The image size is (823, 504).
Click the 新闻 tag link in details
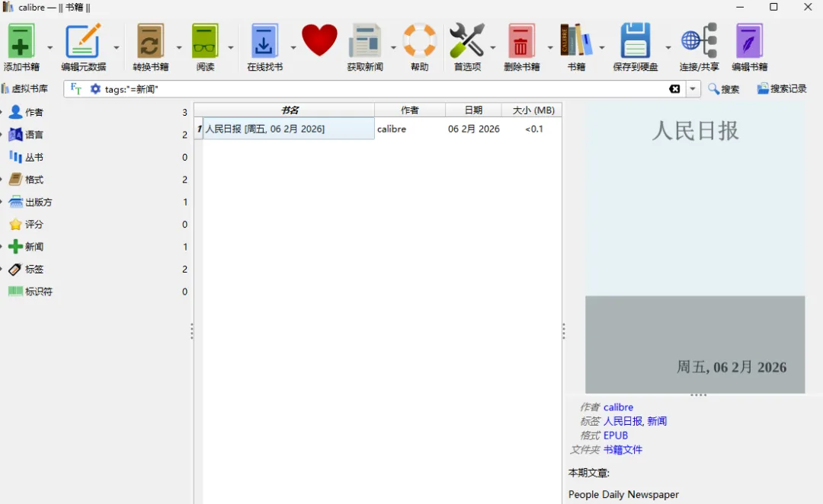657,421
